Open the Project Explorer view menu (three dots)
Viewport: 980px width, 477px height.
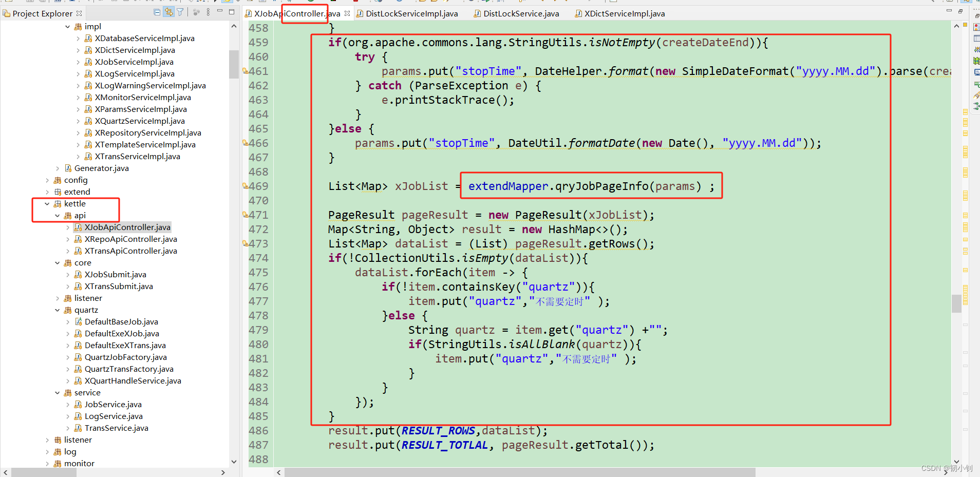pyautogui.click(x=208, y=12)
